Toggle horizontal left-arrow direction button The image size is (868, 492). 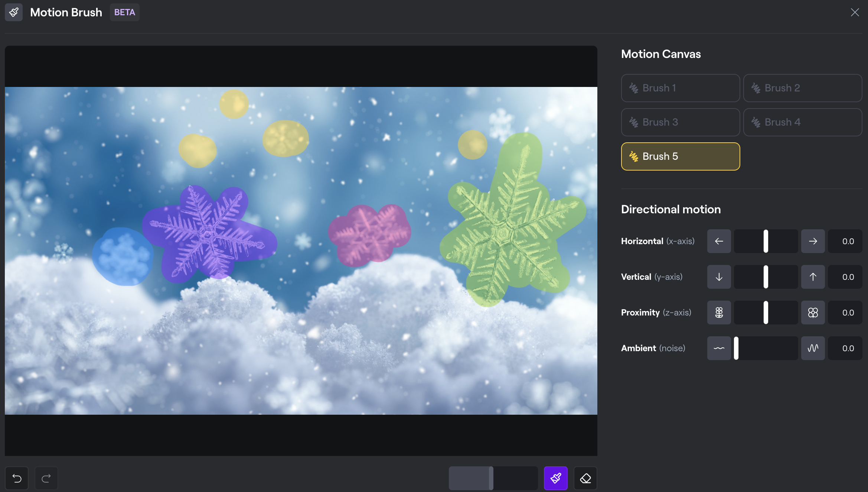719,240
